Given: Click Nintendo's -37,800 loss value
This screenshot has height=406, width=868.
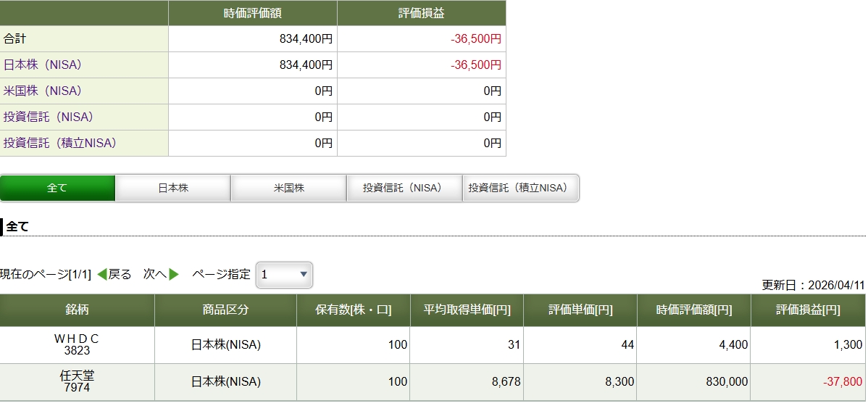Looking at the screenshot, I should pyautogui.click(x=842, y=382).
